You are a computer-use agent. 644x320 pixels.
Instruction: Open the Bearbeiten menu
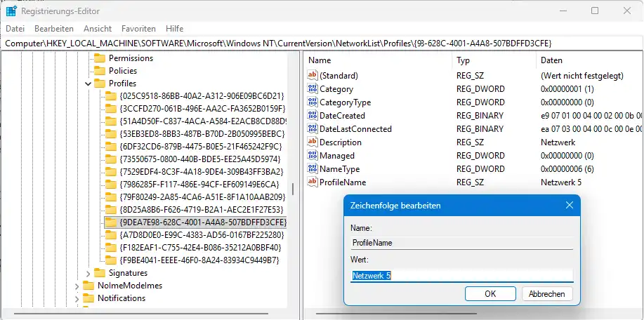(54, 29)
